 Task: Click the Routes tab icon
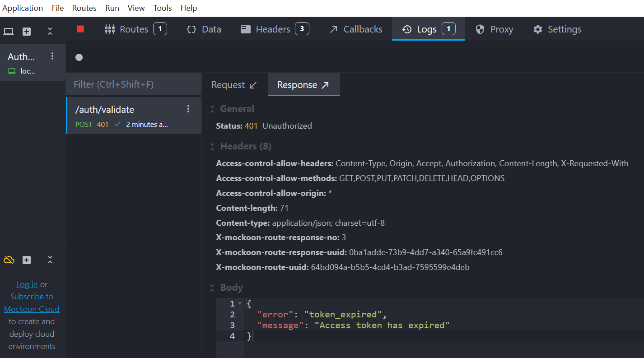pos(110,29)
